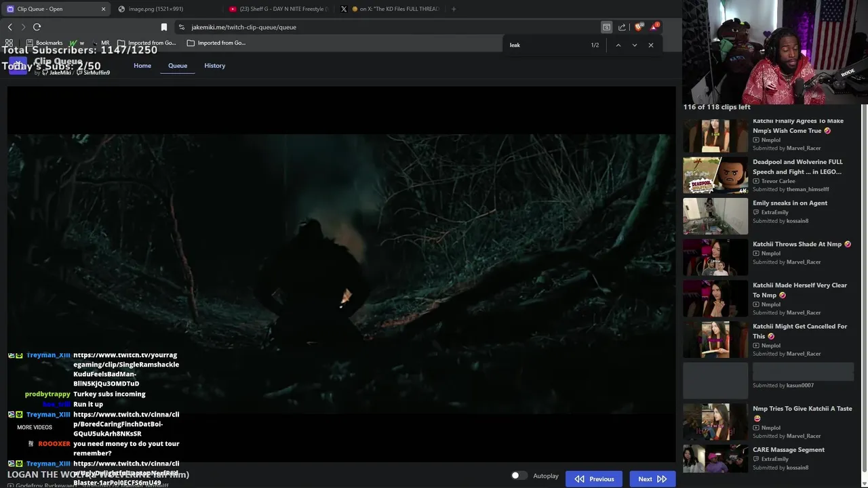868x488 pixels.
Task: Click '116 of 118 clips left' counter
Action: [717, 107]
